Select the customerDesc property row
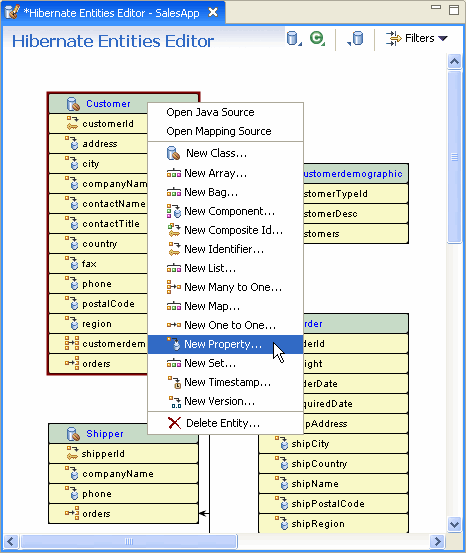This screenshot has height=553, width=466. pyautogui.click(x=356, y=214)
